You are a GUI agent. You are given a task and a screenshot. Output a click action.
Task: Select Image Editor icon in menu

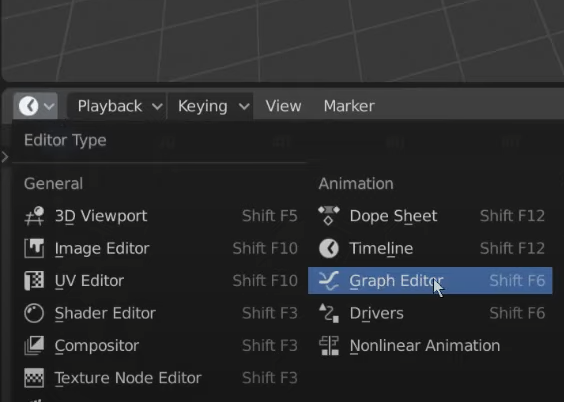click(34, 248)
